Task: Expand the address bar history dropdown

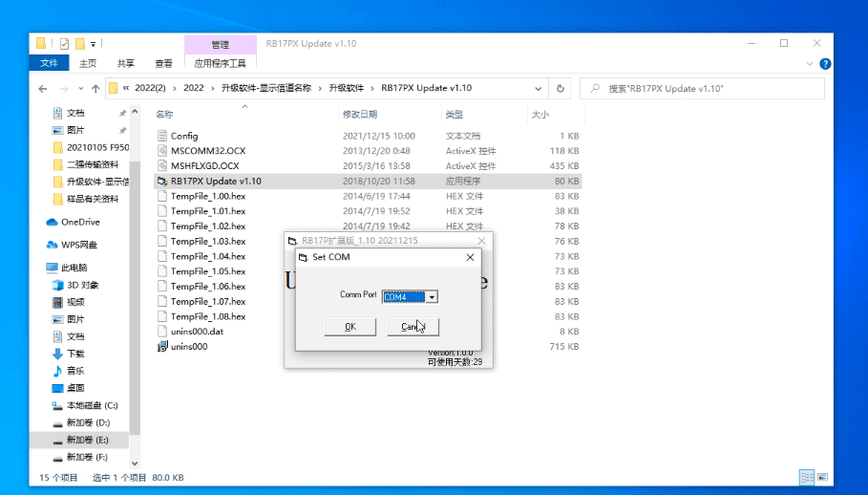Action: [x=538, y=88]
